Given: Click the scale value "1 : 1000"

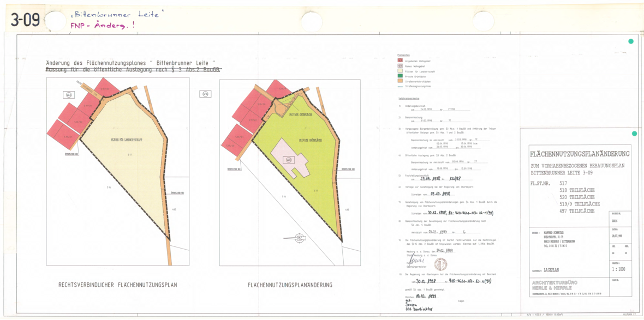Looking at the screenshot, I should click(618, 270).
